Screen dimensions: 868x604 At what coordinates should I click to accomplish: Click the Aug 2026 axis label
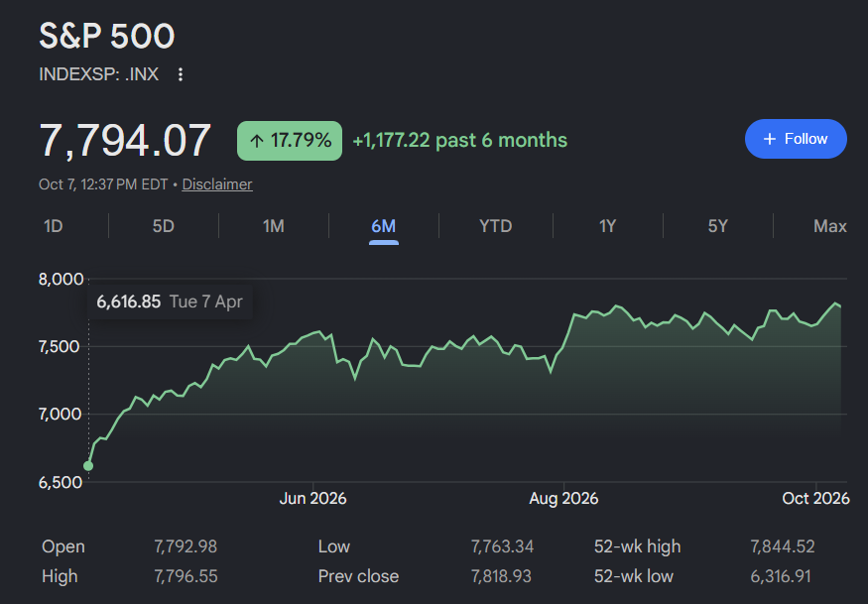[x=563, y=498]
